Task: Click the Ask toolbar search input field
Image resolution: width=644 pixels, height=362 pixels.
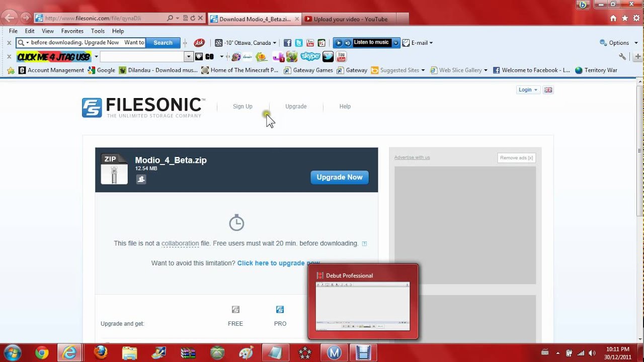Action: [x=87, y=43]
